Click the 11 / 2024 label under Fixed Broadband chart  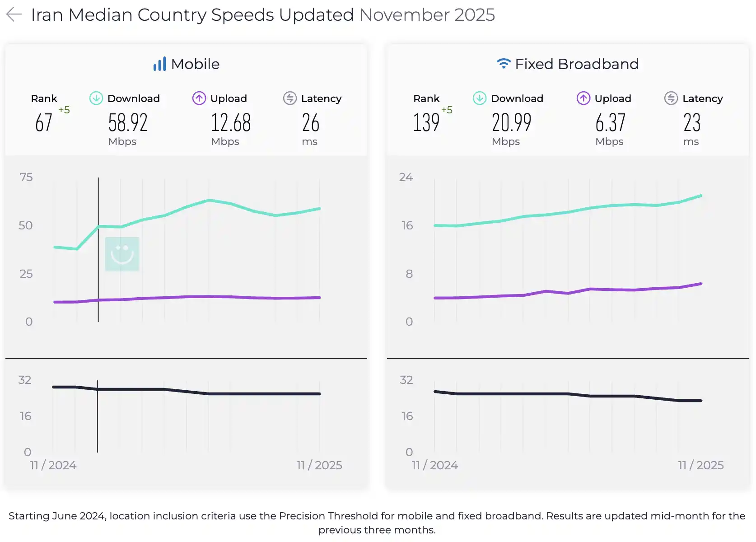pyautogui.click(x=434, y=465)
